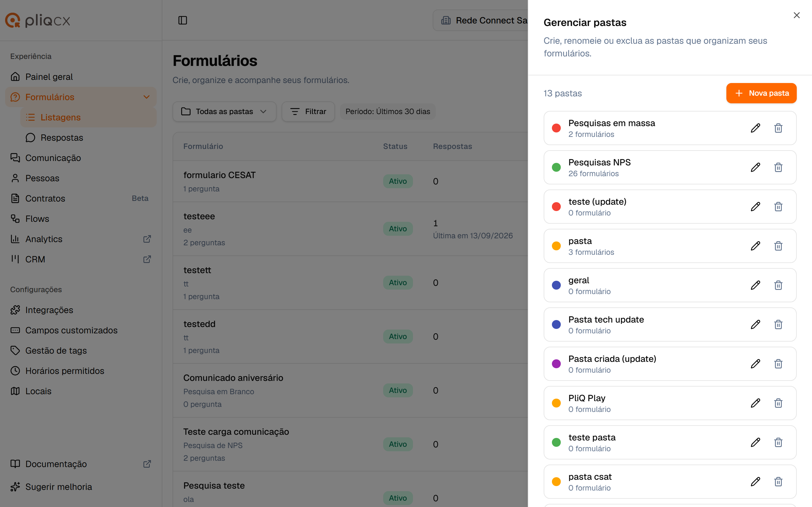Viewport: 812px width, 507px height.
Task: Open the Comunicação menu item
Action: (x=53, y=158)
